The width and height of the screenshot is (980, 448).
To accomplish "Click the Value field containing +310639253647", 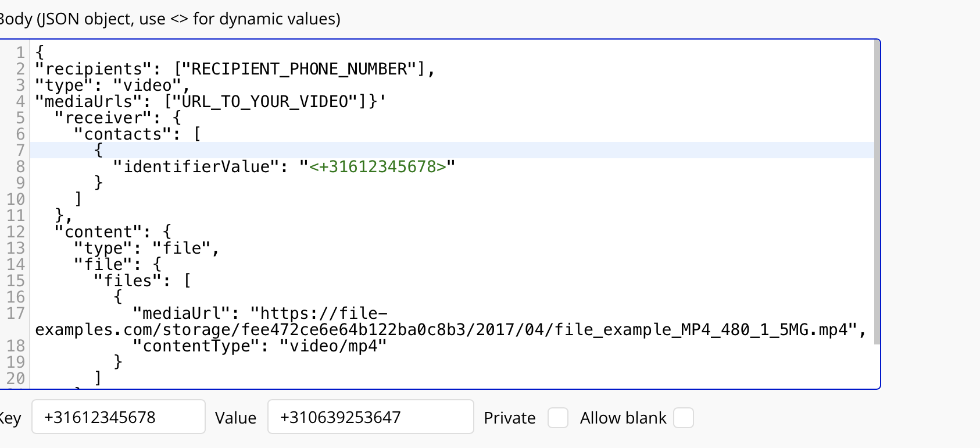I will point(371,417).
